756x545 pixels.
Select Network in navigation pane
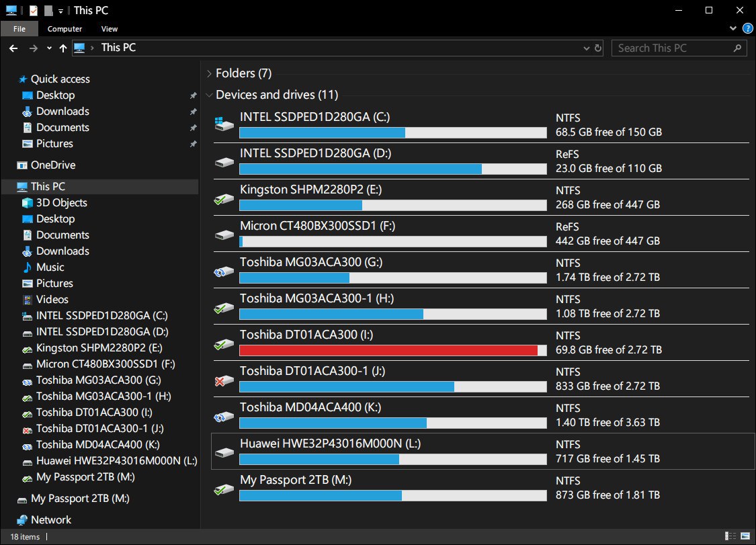coord(50,520)
